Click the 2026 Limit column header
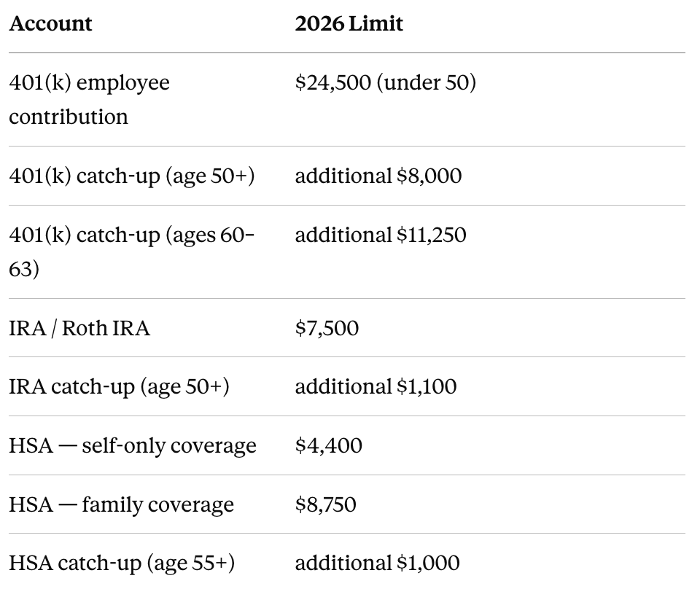 point(349,23)
